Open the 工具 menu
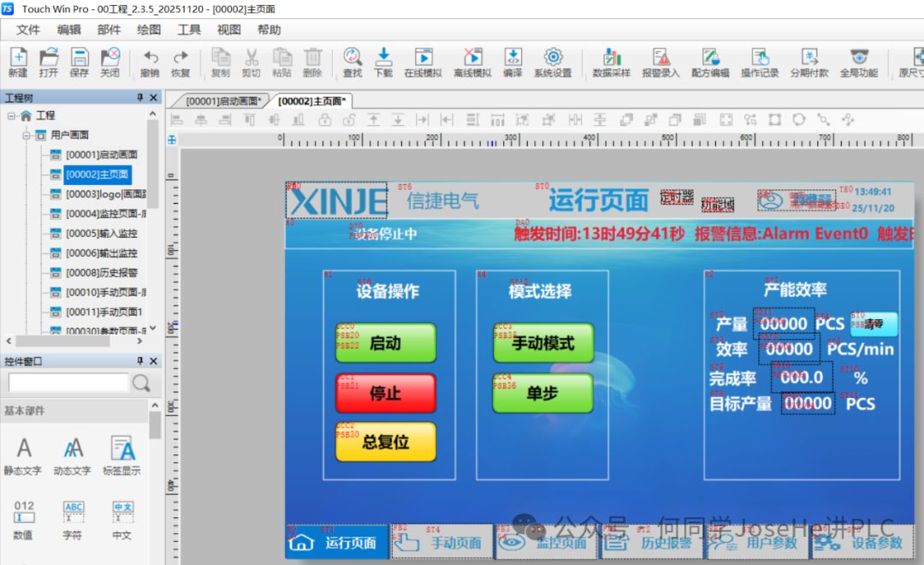The image size is (924, 565). (189, 29)
